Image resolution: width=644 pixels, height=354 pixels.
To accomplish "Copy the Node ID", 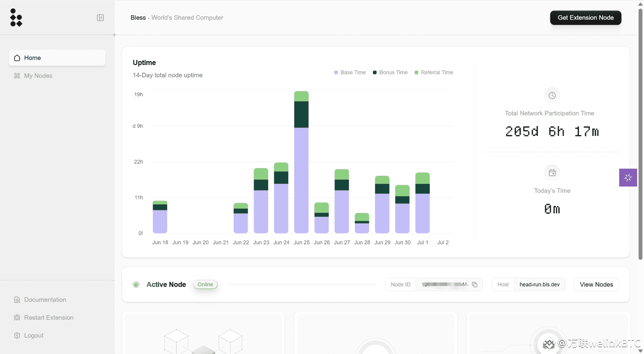I will coord(474,285).
